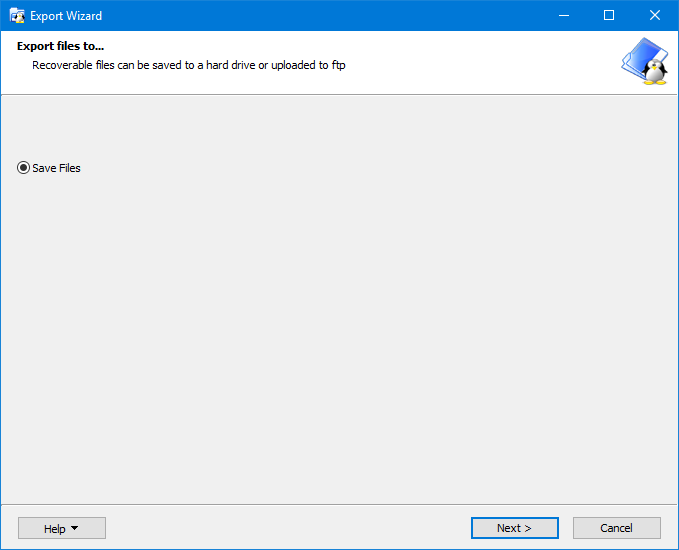Close the Export Wizard window

click(x=655, y=16)
